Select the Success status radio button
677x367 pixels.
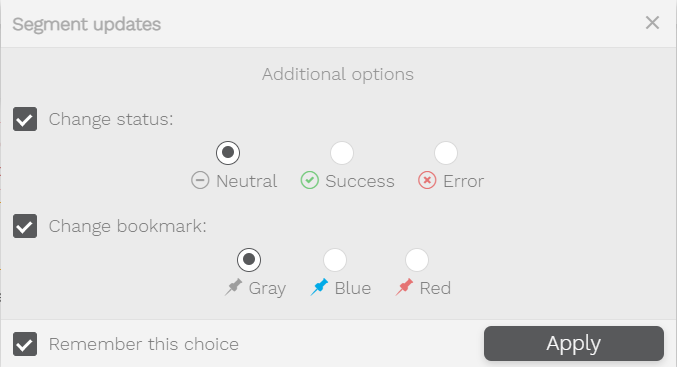342,153
